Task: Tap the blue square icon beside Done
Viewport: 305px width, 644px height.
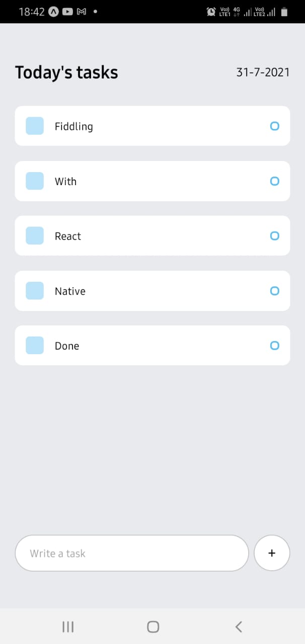Action: click(x=34, y=345)
